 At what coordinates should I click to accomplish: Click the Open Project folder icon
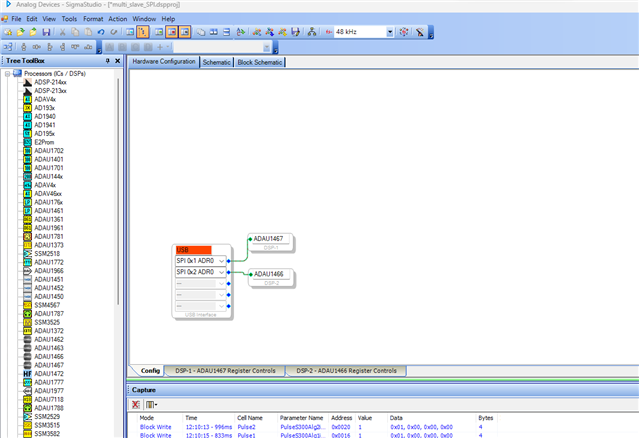[20, 32]
